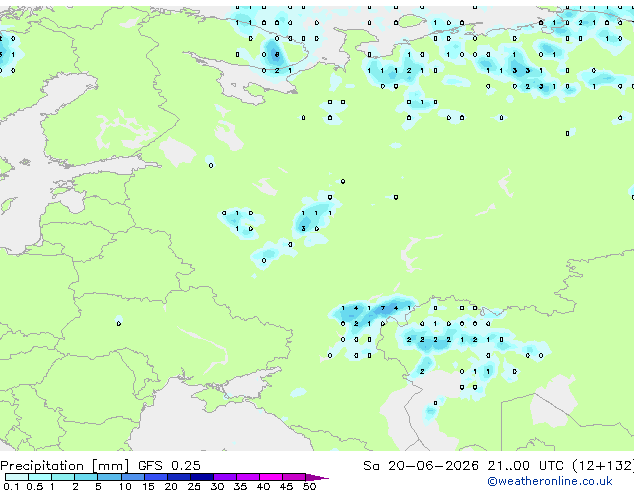Image resolution: width=634 pixels, height=490 pixels.
Task: Click the legend label 50
Action: coord(309,486)
